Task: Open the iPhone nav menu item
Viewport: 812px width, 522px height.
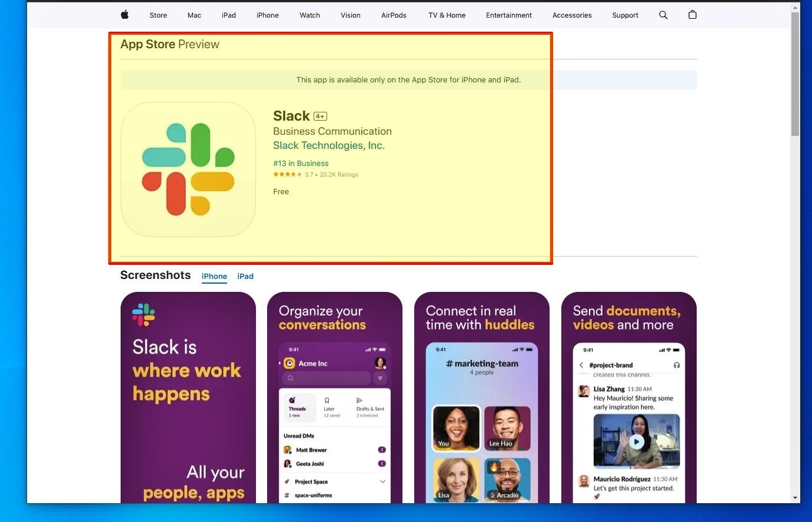Action: click(268, 15)
